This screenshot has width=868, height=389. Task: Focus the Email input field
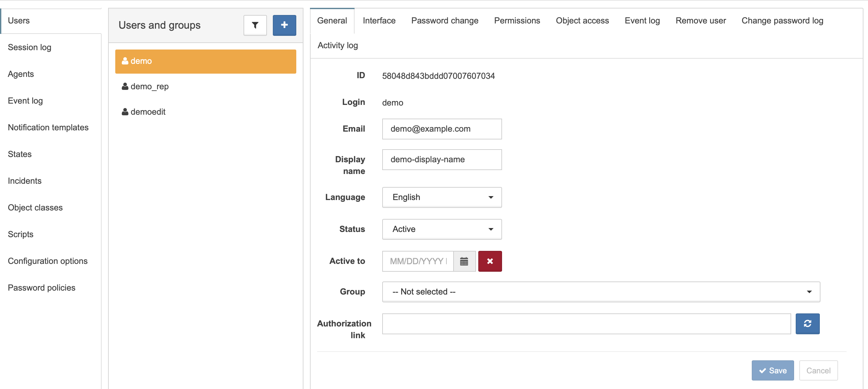point(442,129)
